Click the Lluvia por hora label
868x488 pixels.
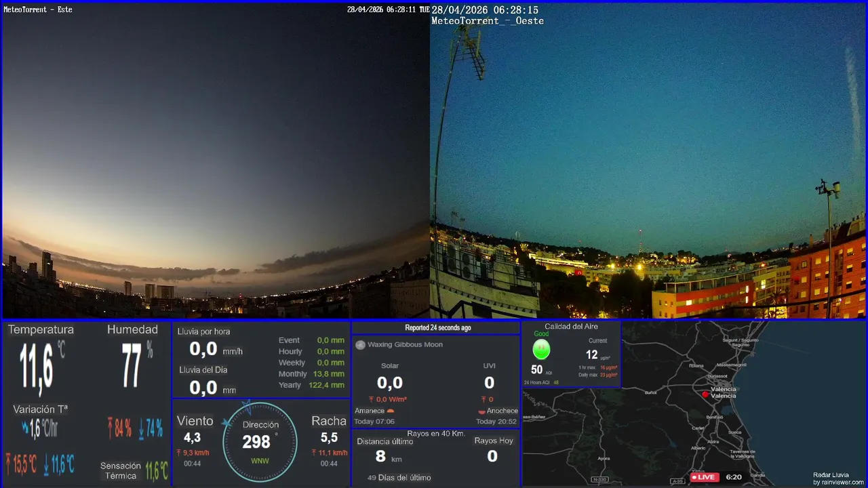coord(203,331)
